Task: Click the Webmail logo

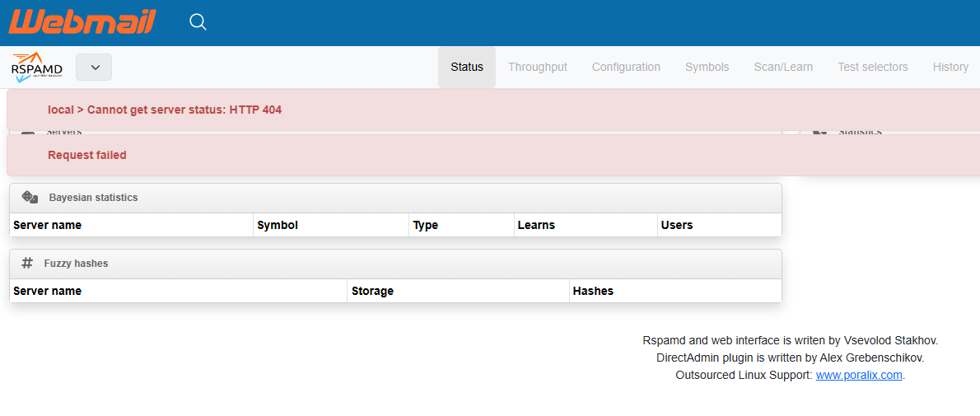Action: click(x=82, y=22)
